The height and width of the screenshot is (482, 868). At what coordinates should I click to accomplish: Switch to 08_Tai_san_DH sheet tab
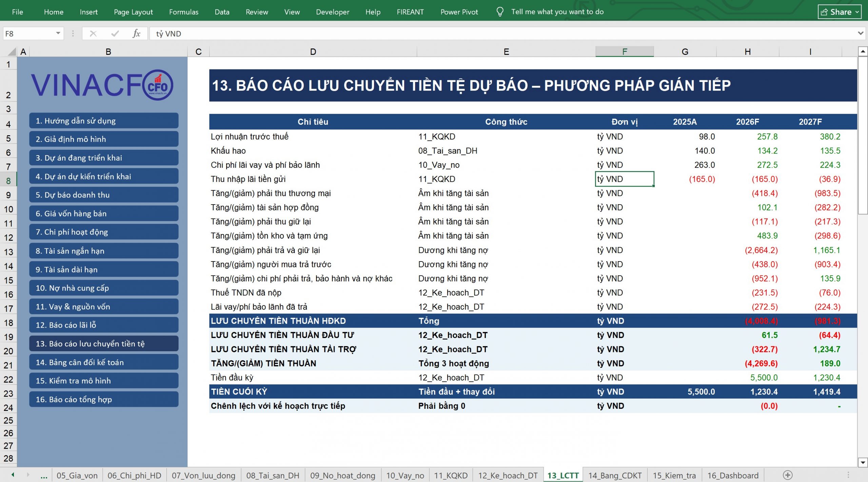[273, 475]
